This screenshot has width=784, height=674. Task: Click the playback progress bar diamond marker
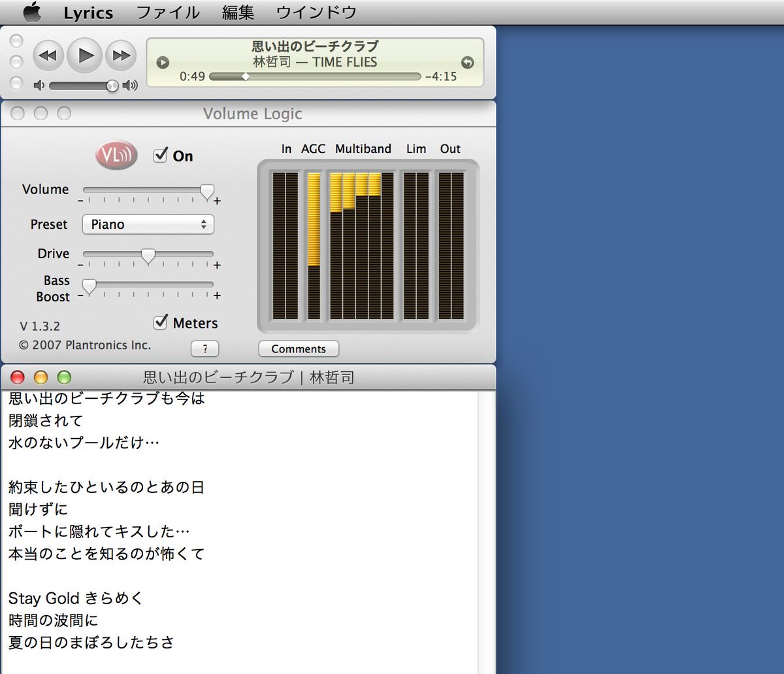[x=246, y=76]
